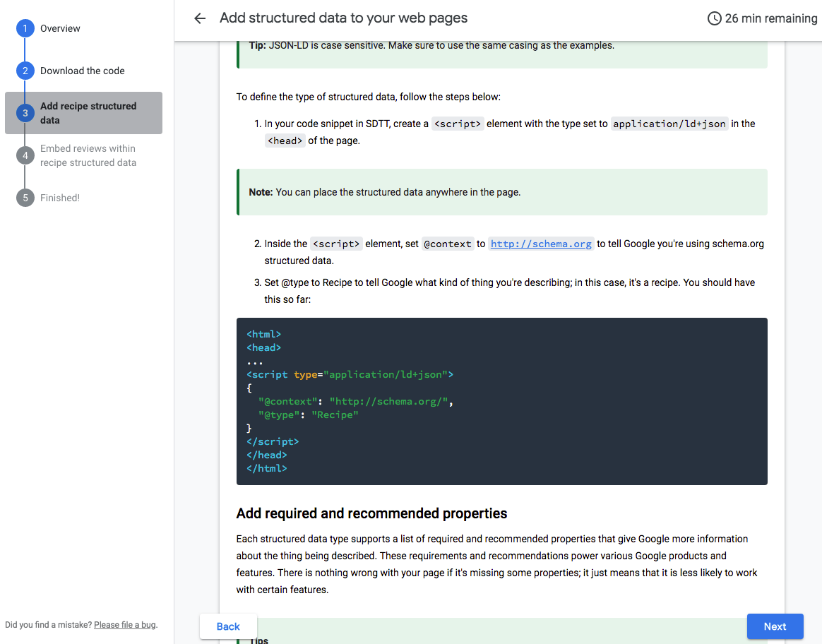Click the back arrow icon in header
Screen dimensions: 822x644
[x=200, y=18]
